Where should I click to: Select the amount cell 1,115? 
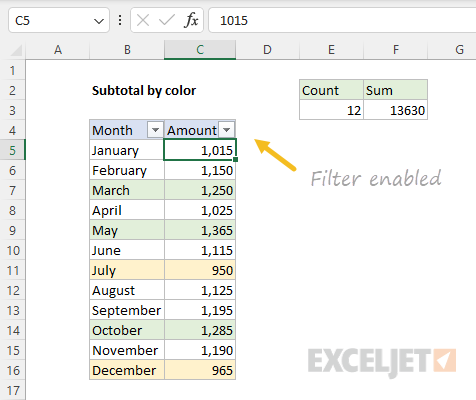point(200,250)
